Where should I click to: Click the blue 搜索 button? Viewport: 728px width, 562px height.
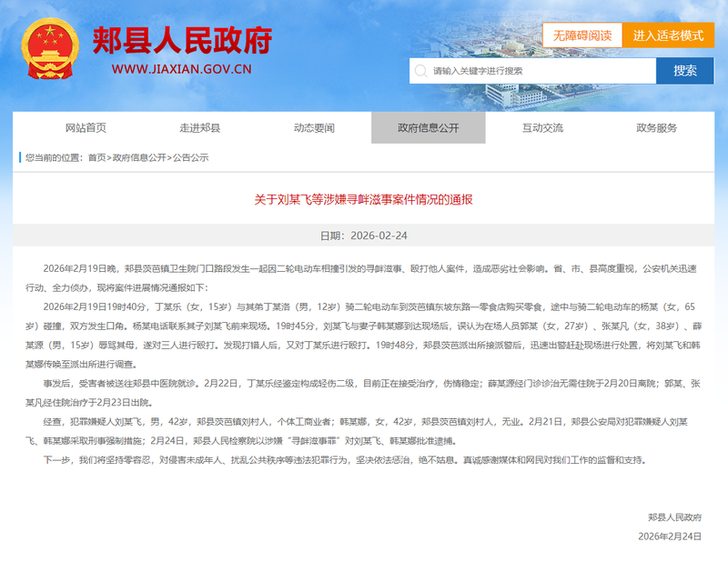(685, 71)
